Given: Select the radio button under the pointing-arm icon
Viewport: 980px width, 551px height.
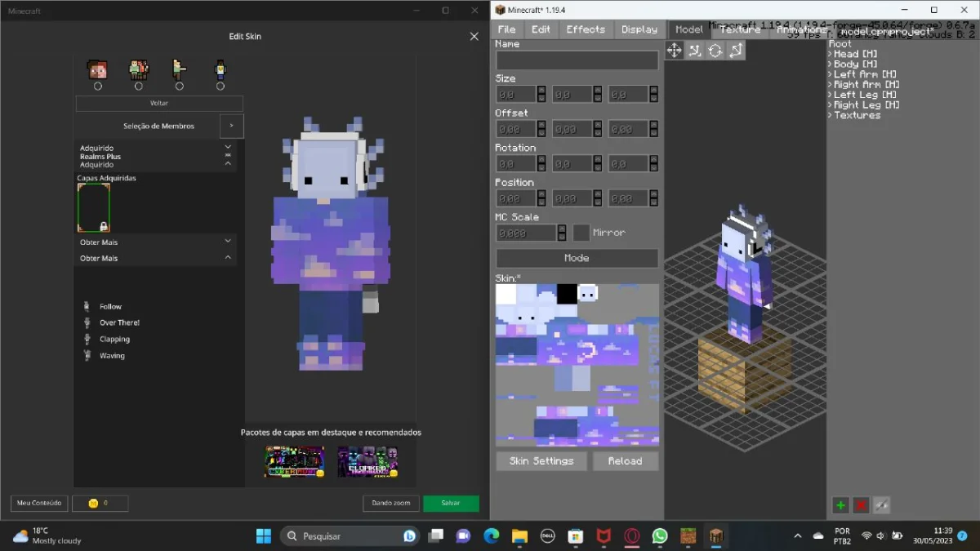Looking at the screenshot, I should click(x=180, y=86).
